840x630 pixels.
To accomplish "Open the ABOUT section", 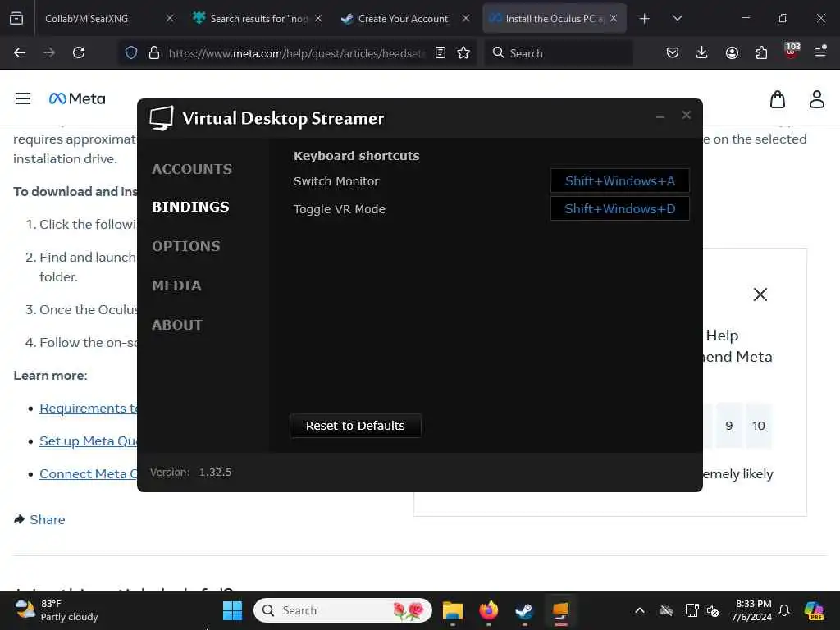I will (x=177, y=325).
